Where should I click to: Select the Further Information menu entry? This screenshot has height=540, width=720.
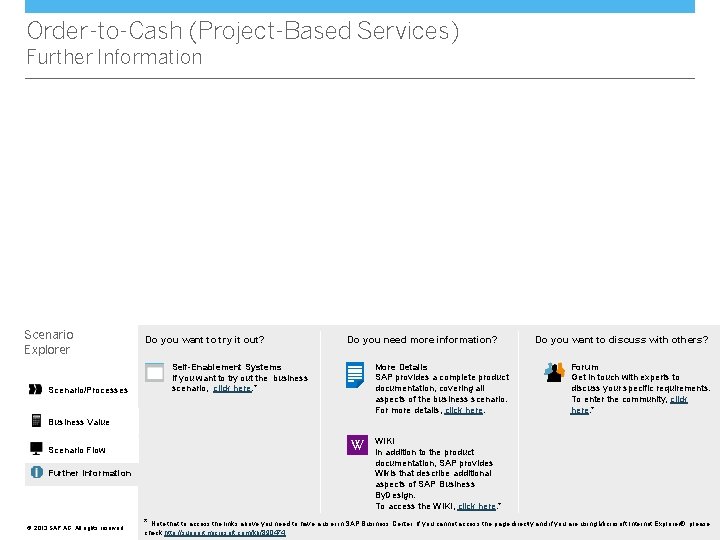pyautogui.click(x=81, y=473)
